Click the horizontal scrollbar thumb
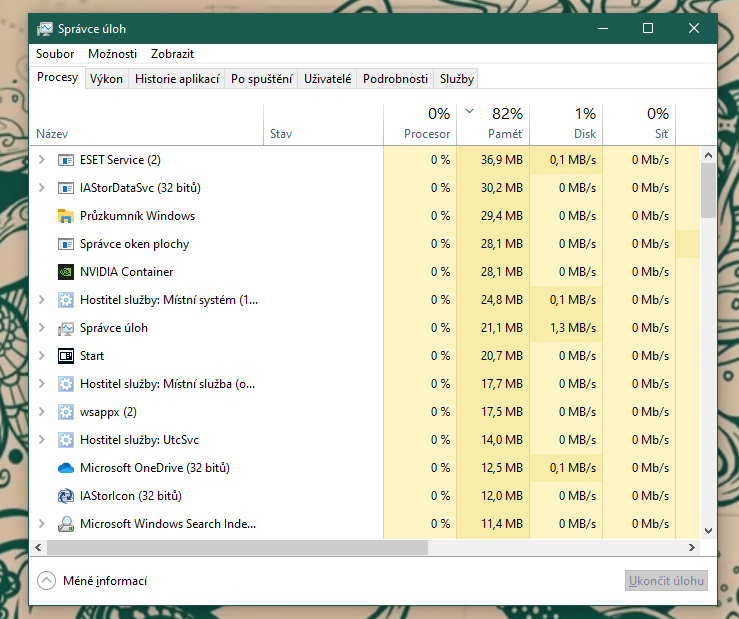Viewport: 739px width, 619px height. [237, 547]
